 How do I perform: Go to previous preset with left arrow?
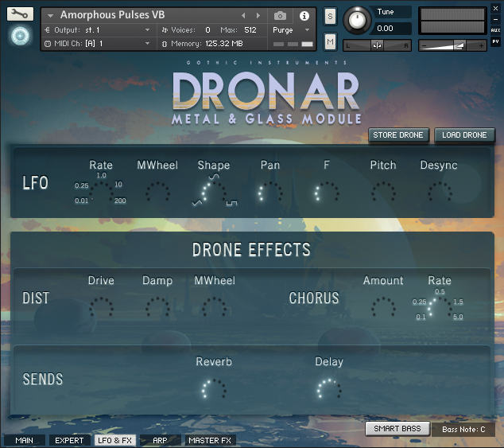(243, 15)
